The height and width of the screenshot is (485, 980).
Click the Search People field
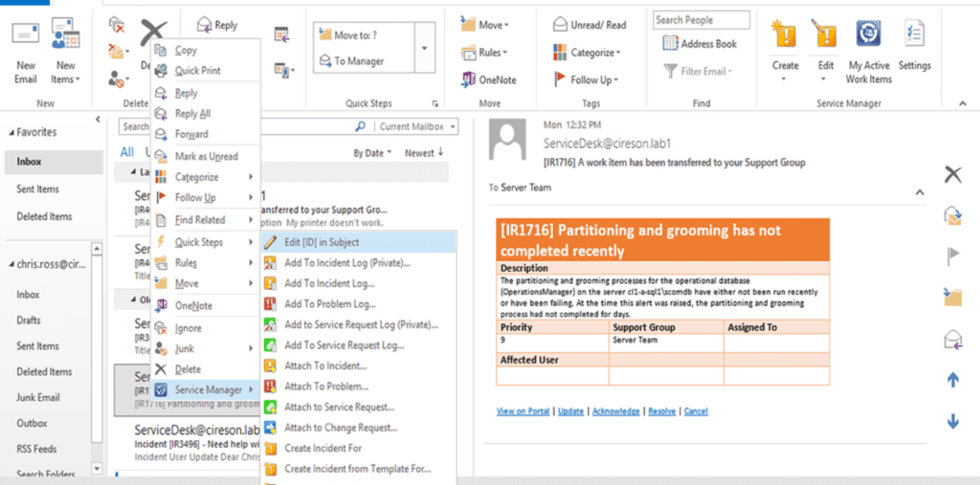[x=702, y=20]
